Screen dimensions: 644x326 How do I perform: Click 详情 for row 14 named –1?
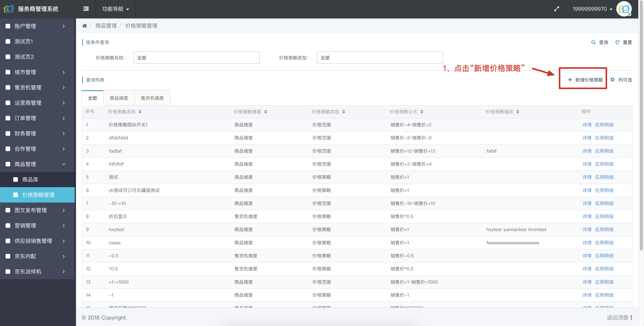pyautogui.click(x=587, y=295)
